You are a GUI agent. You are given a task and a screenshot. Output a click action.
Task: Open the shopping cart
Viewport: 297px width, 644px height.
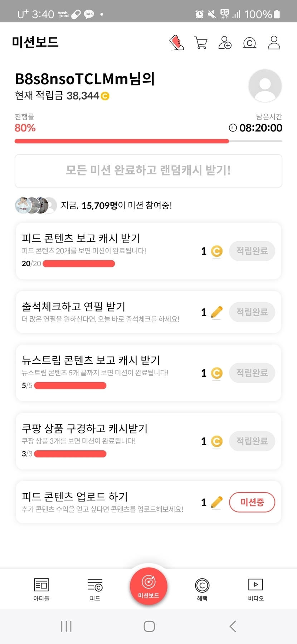coord(200,43)
